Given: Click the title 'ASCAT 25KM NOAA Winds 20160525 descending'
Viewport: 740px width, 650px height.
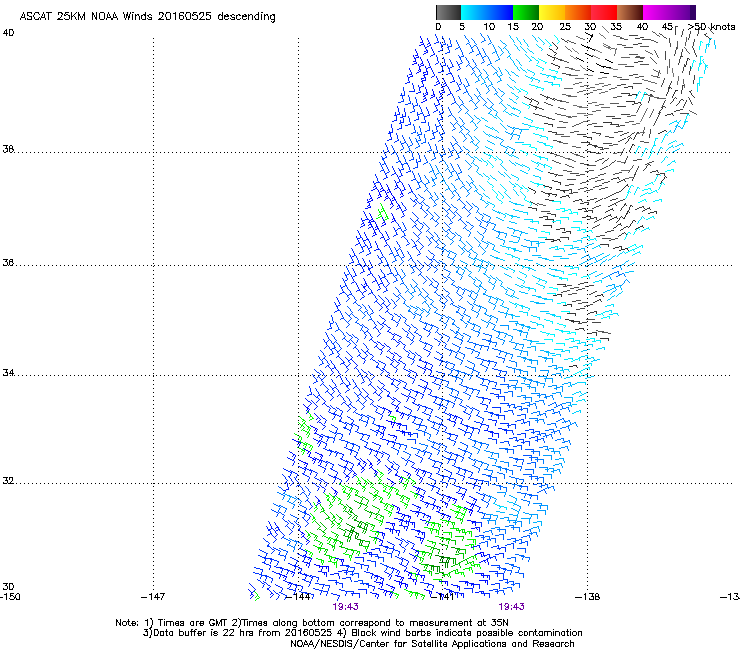Looking at the screenshot, I should 148,17.
